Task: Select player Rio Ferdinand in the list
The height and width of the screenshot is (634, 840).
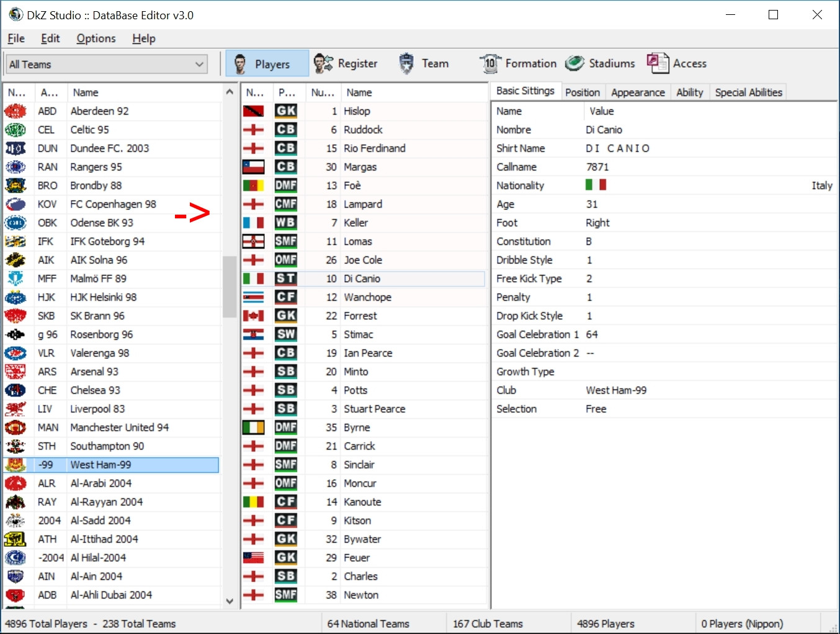Action: pyautogui.click(x=364, y=148)
